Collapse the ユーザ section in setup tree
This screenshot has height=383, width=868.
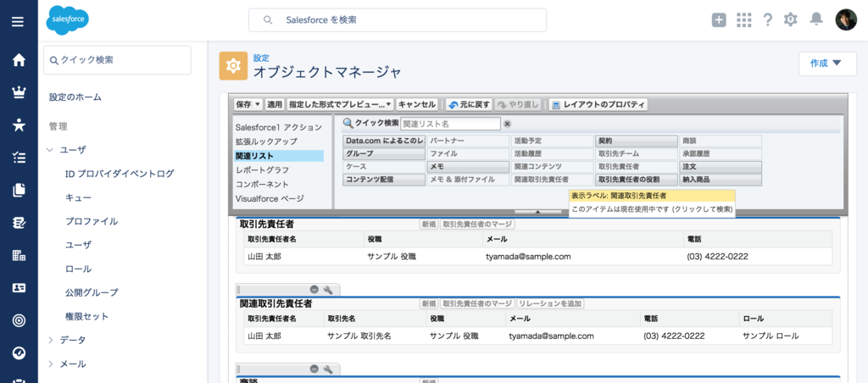50,150
